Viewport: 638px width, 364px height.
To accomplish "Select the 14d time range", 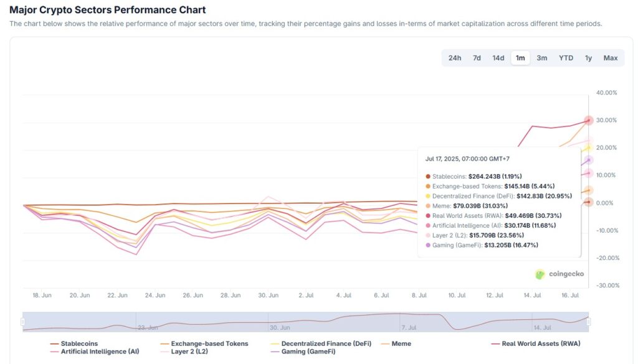I will click(x=498, y=57).
